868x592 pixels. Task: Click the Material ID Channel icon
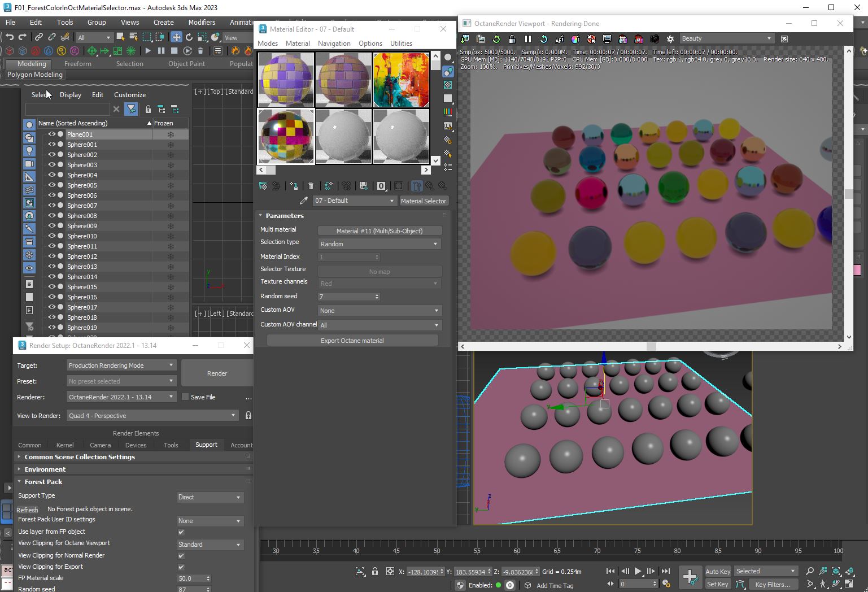(381, 186)
